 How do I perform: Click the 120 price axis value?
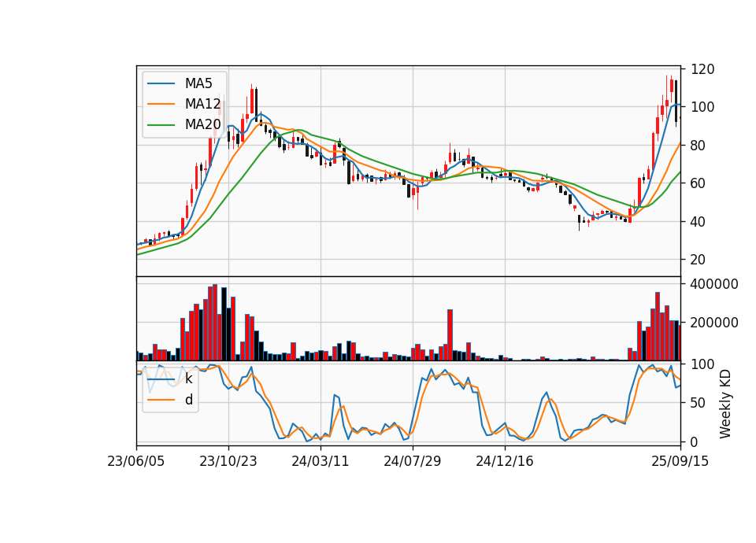click(702, 69)
